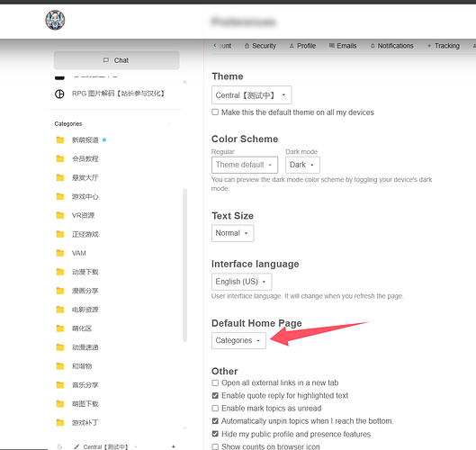476x450 pixels.
Task: Switch to the Emails tab
Action: point(343,46)
